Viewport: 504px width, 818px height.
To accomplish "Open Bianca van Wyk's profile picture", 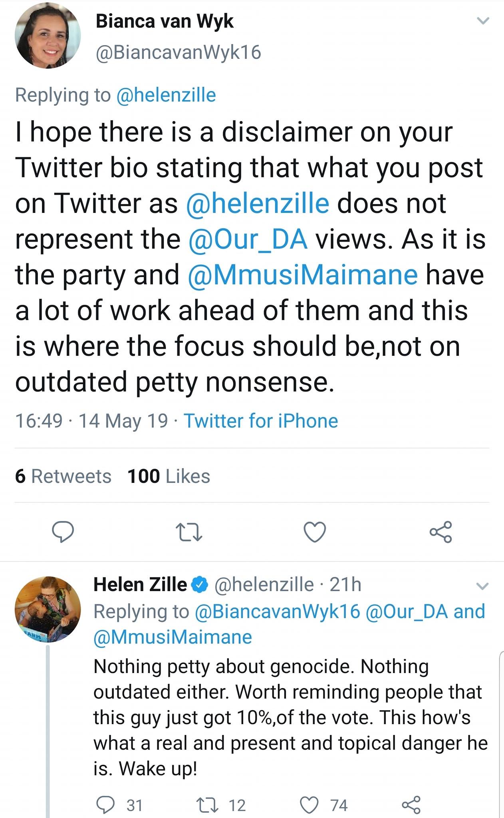I will click(48, 36).
